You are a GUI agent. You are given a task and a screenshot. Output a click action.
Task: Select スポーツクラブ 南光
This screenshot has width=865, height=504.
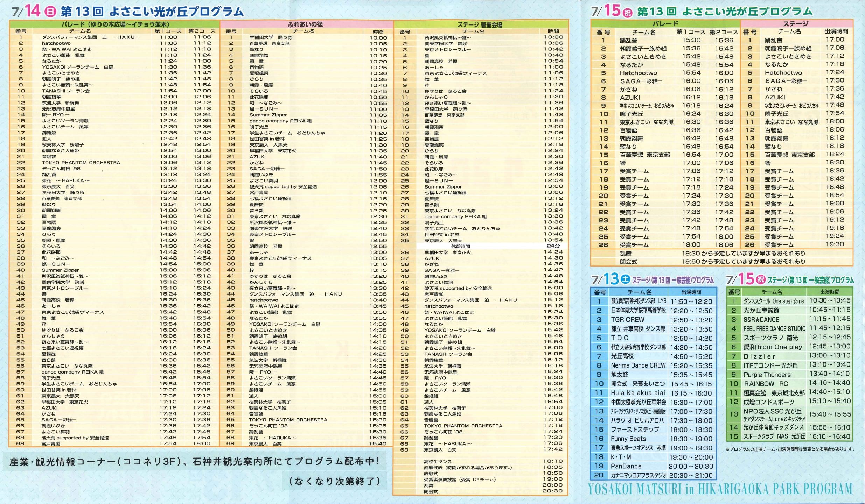click(770, 338)
